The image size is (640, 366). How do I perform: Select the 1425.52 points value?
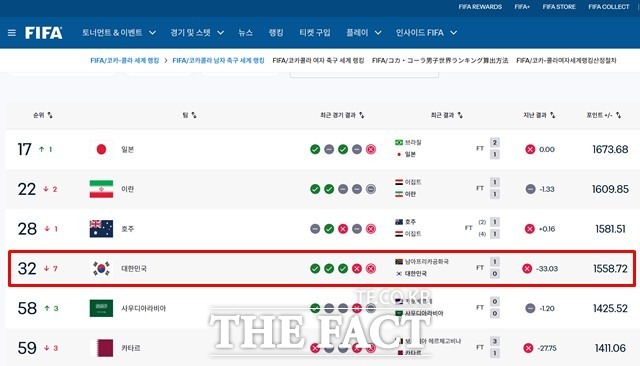610,308
